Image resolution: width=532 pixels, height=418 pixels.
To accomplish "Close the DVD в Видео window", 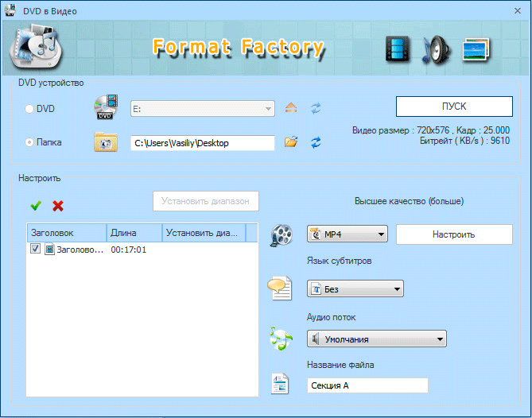I will click(x=518, y=11).
